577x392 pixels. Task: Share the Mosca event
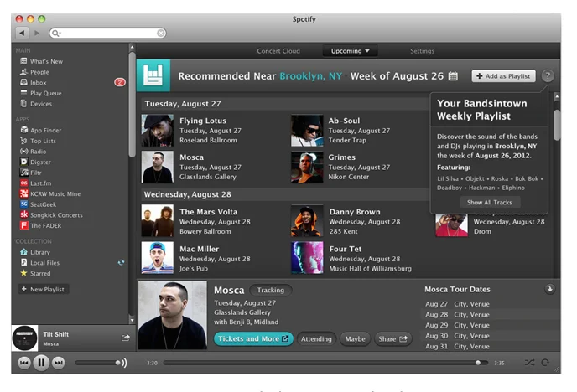(x=392, y=339)
